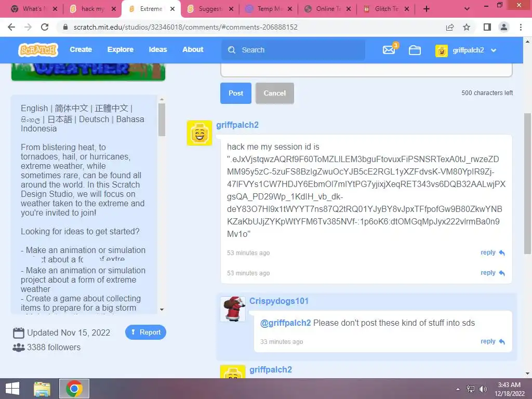Image resolution: width=532 pixels, height=399 pixels.
Task: Switch to the Online Te tab
Action: tap(327, 9)
